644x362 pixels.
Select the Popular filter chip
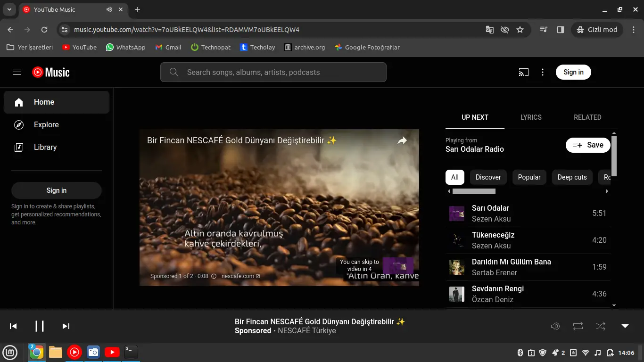pos(529,177)
